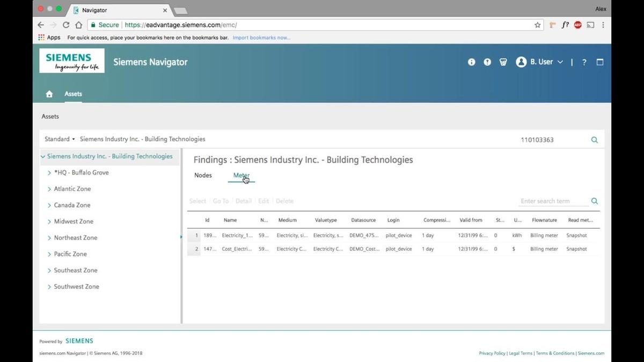Go to the home icon tab
The height and width of the screenshot is (362, 644).
[x=49, y=94]
